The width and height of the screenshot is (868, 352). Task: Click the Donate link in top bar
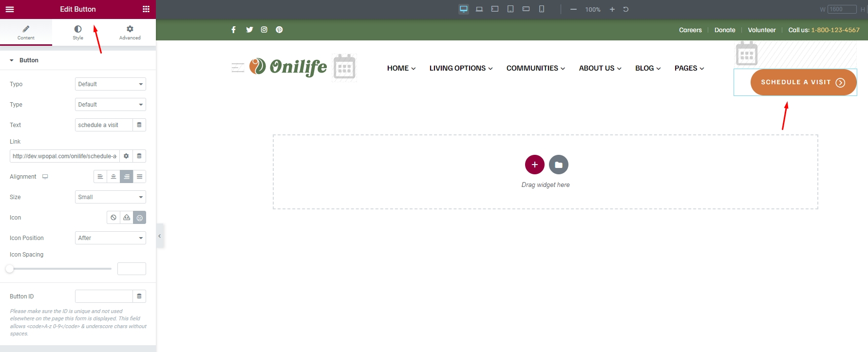tap(725, 30)
